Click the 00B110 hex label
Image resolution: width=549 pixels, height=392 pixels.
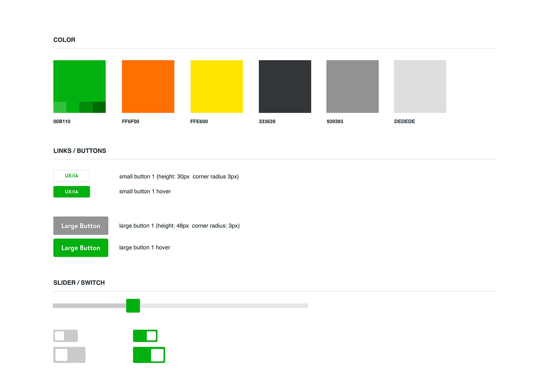pos(62,122)
